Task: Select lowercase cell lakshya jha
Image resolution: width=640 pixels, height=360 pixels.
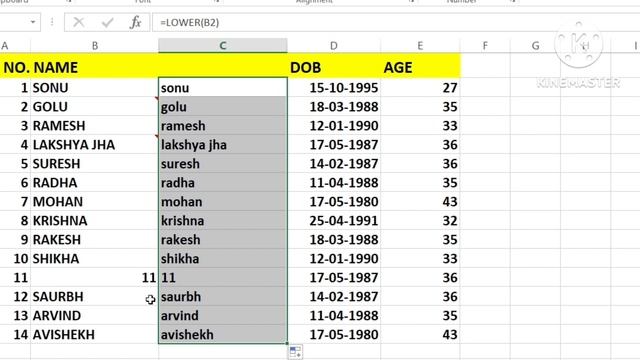Action: (x=223, y=144)
